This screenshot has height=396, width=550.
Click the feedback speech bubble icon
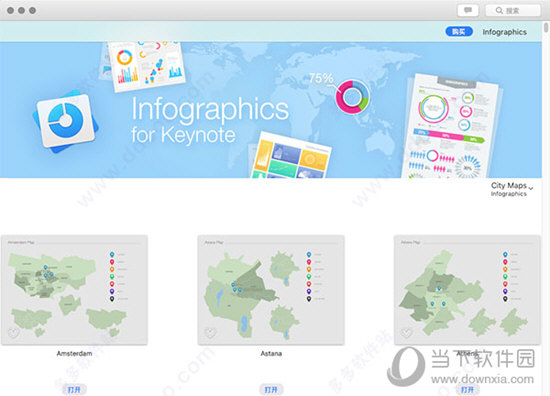click(468, 10)
